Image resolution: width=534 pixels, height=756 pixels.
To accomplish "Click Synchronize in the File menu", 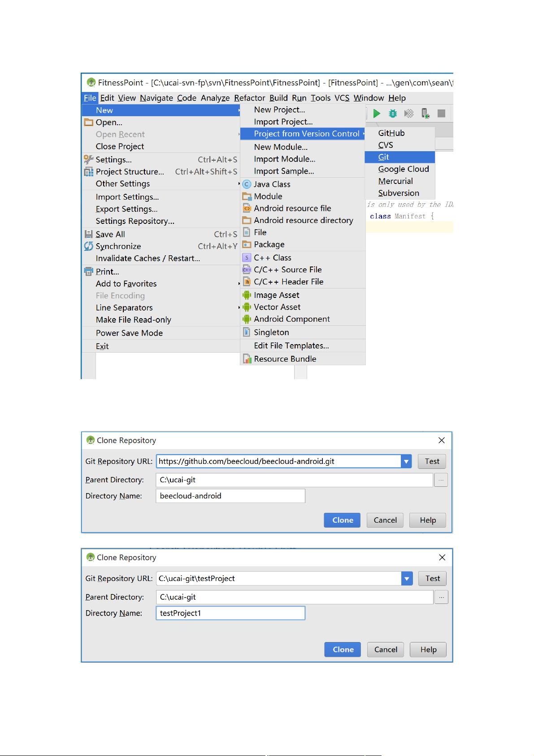I will click(161, 246).
